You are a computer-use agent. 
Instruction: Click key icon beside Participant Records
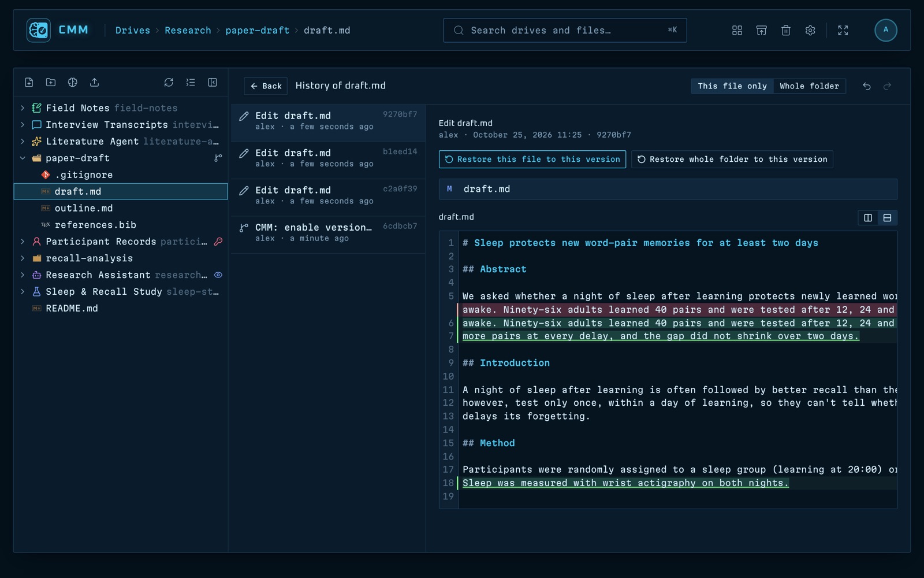pyautogui.click(x=218, y=242)
